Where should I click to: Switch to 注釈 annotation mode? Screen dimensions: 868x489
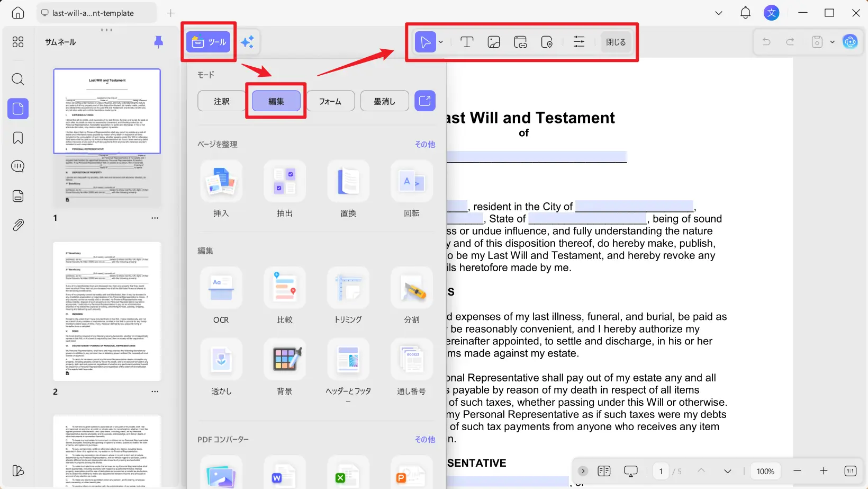222,101
